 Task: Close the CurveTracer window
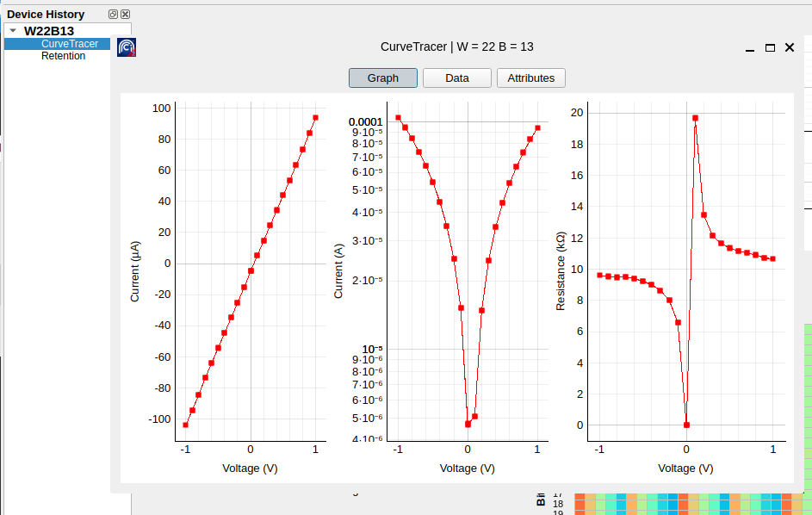click(x=790, y=47)
